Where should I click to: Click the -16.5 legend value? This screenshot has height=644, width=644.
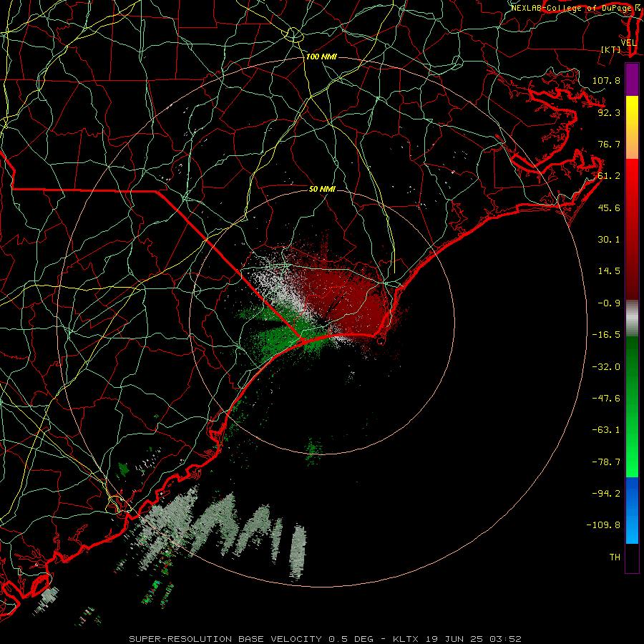tap(606, 335)
